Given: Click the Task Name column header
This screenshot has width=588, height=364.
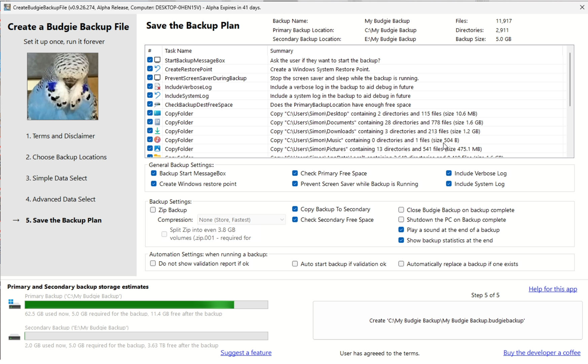Looking at the screenshot, I should pos(215,51).
